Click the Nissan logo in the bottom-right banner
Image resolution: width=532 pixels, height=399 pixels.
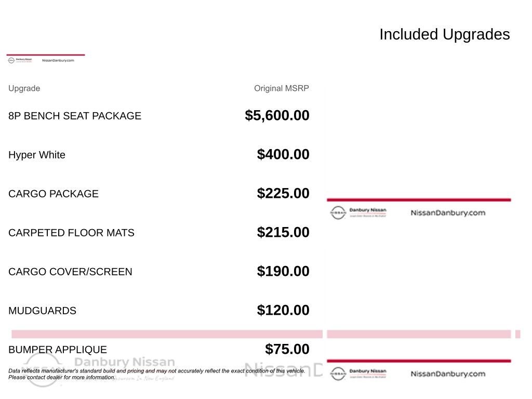[x=338, y=374]
